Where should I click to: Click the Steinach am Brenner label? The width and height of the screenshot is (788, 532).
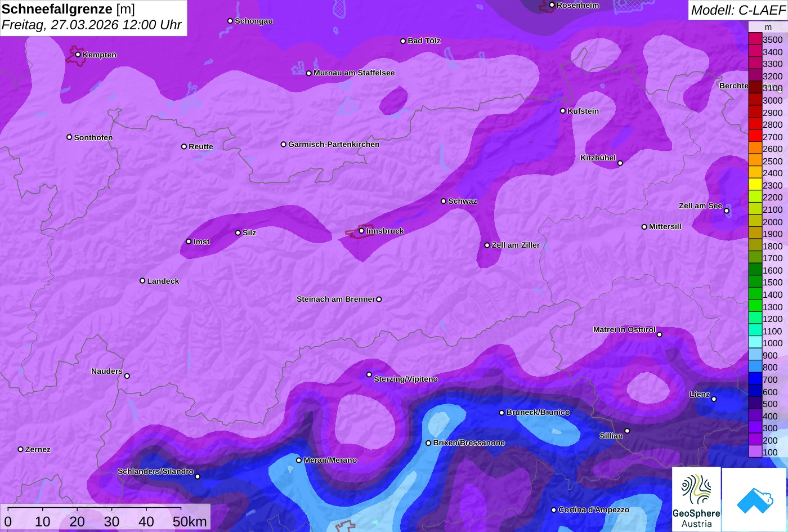[x=335, y=299]
